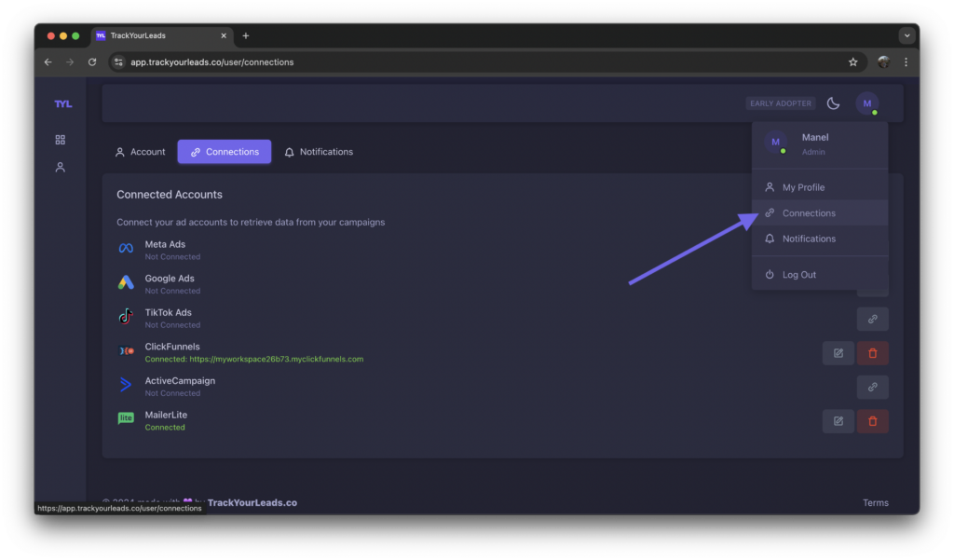Click the EARLY ADOPTER badge
Viewport: 954px width, 560px height.
[781, 103]
